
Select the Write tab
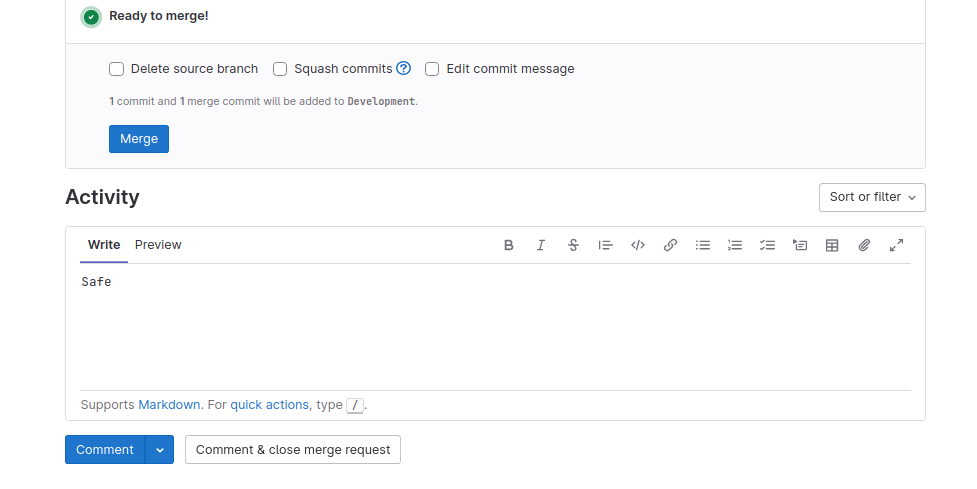tap(104, 245)
